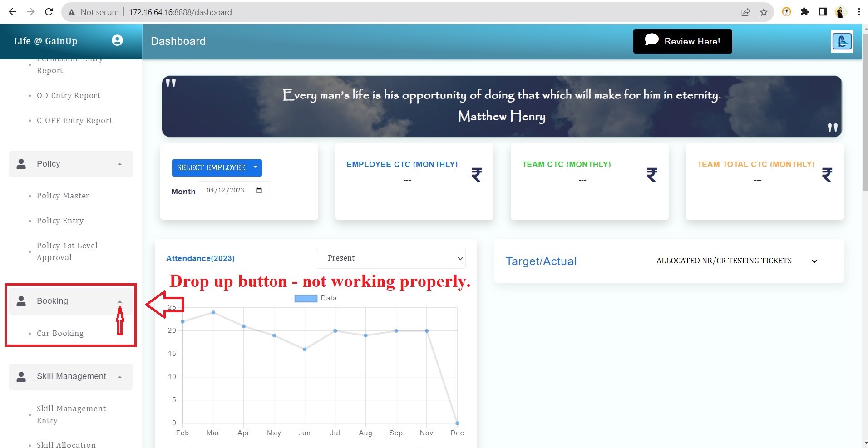
Task: Toggle the Data legend box in the attendance chart
Action: coord(306,298)
